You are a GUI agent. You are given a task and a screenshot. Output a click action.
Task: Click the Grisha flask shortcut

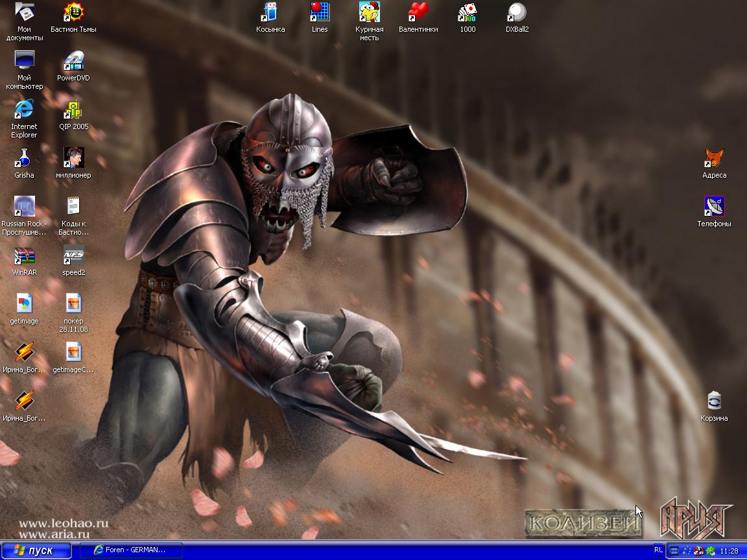click(x=24, y=163)
